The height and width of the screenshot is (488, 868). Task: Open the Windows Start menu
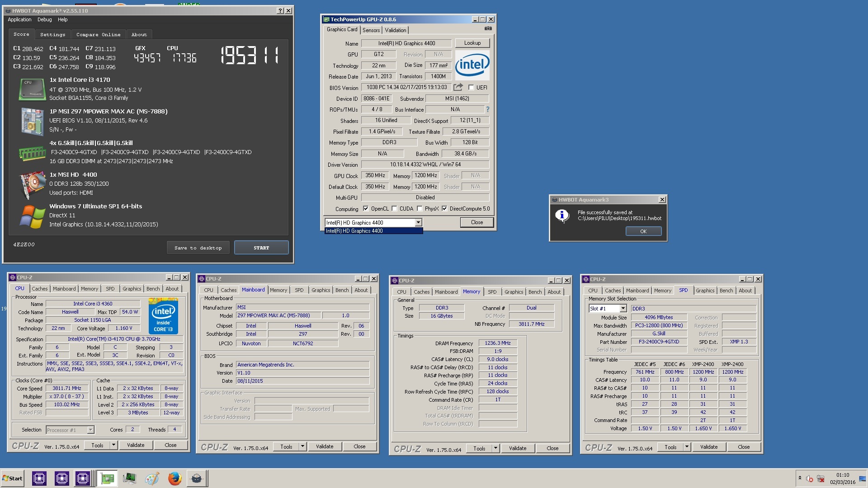click(13, 478)
